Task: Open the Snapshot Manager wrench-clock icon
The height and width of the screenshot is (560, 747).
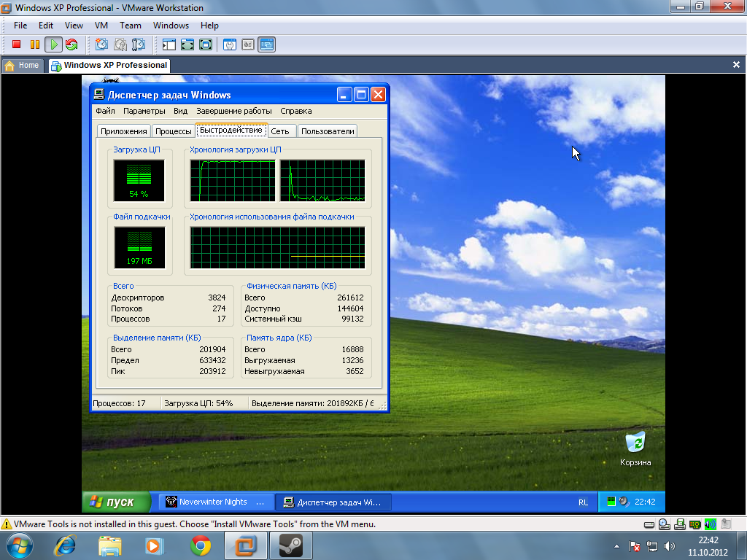Action: tap(138, 44)
